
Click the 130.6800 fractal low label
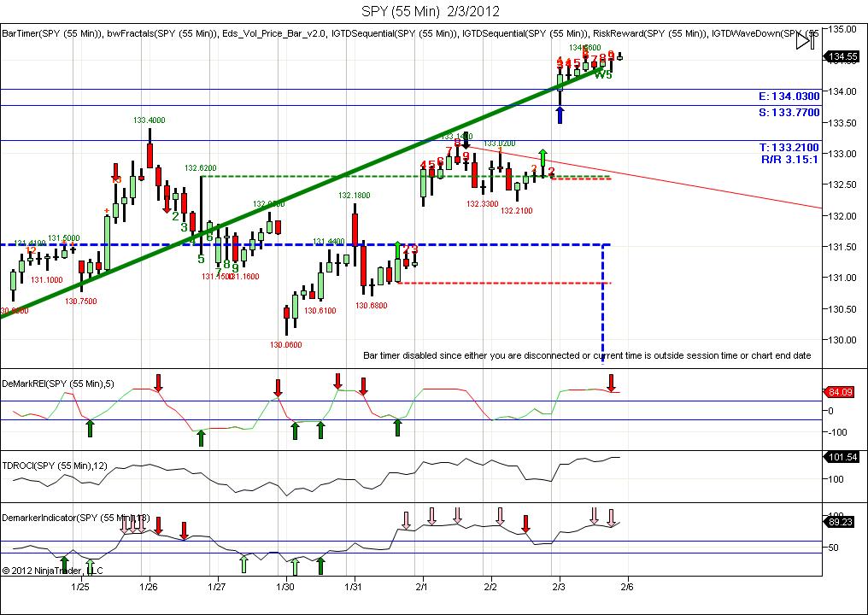[372, 306]
